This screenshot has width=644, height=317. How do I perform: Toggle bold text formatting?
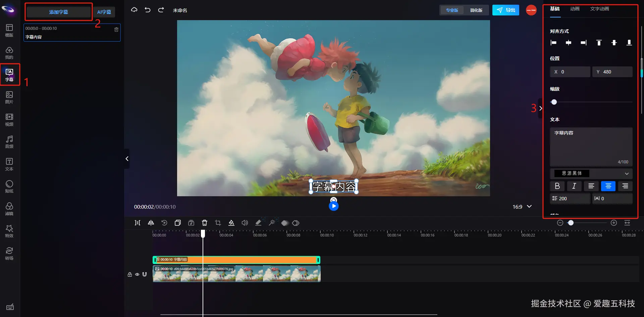point(557,186)
